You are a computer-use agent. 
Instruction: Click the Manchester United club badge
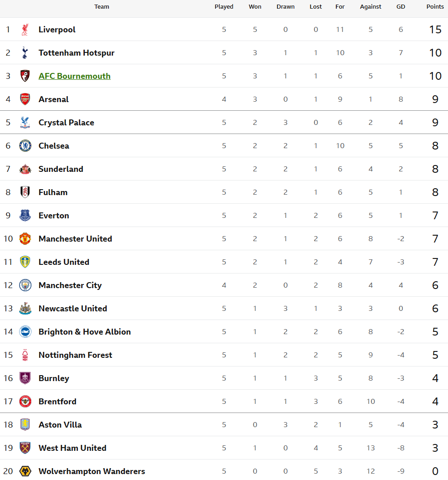coord(25,239)
